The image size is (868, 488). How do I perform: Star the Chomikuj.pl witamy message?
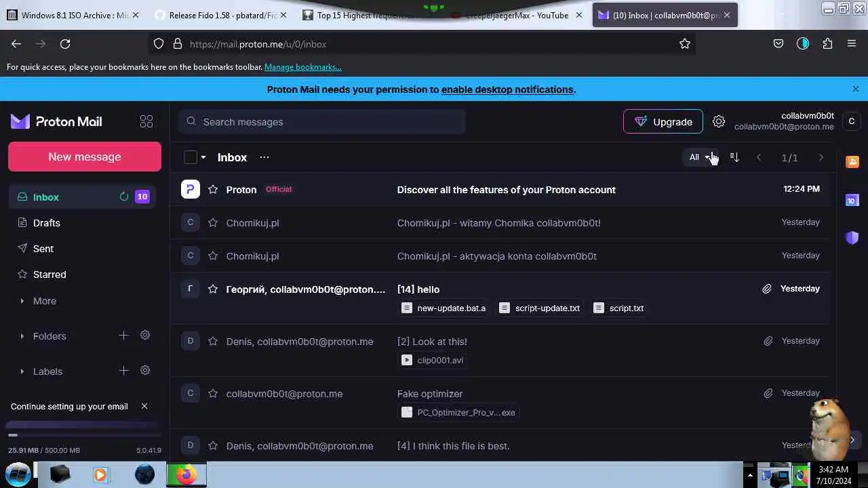tap(213, 223)
